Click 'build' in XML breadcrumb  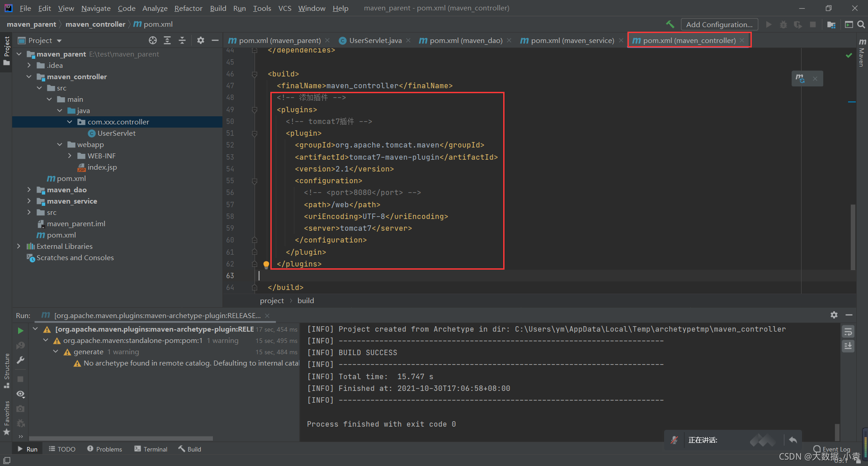click(306, 300)
